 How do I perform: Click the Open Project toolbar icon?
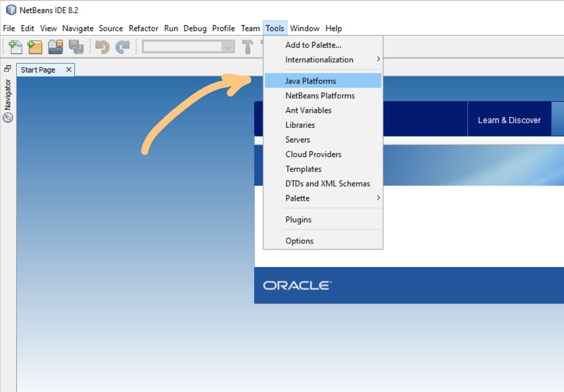pos(55,47)
